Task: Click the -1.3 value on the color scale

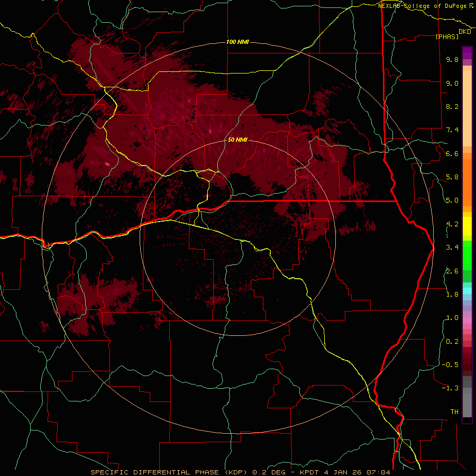Action: pos(450,388)
